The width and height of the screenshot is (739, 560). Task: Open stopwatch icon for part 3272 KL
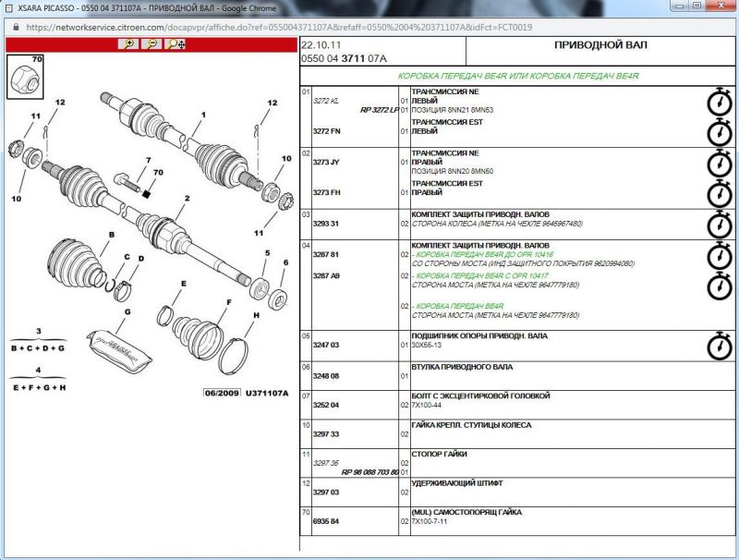(719, 102)
